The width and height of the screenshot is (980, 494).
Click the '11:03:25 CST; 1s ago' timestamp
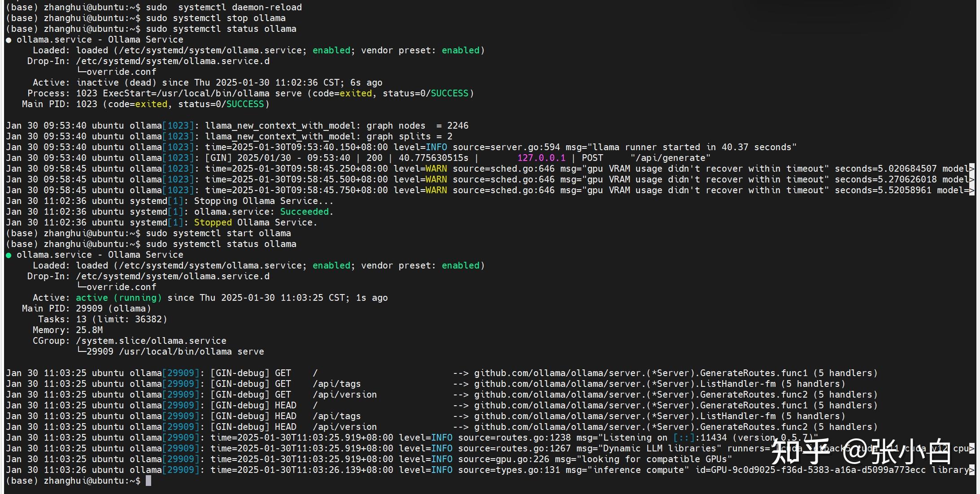[x=334, y=298]
